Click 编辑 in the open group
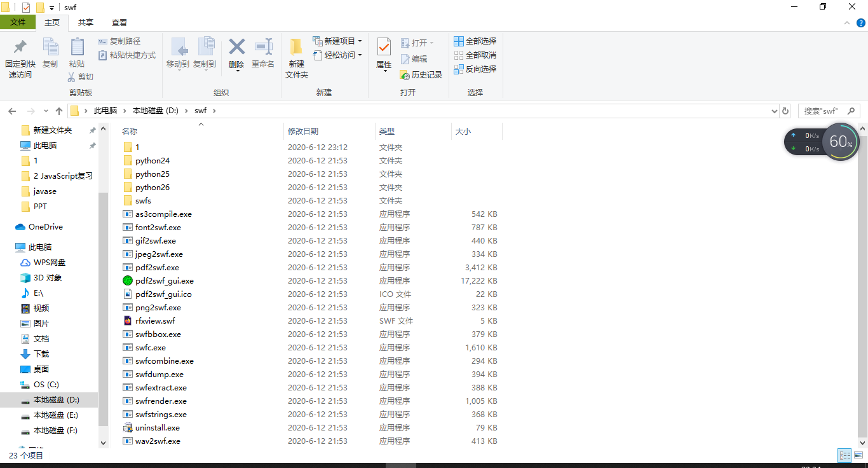 coord(414,59)
